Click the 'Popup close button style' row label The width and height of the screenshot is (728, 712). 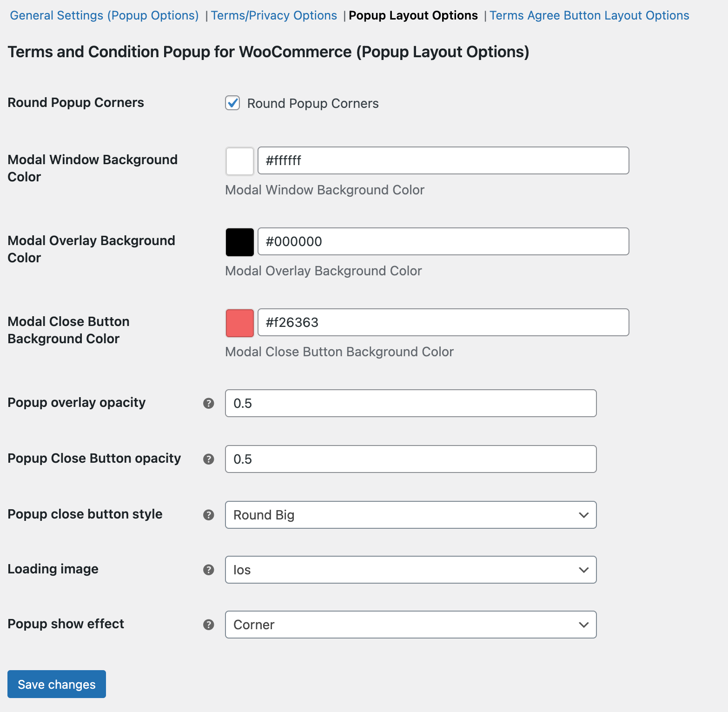coord(85,514)
